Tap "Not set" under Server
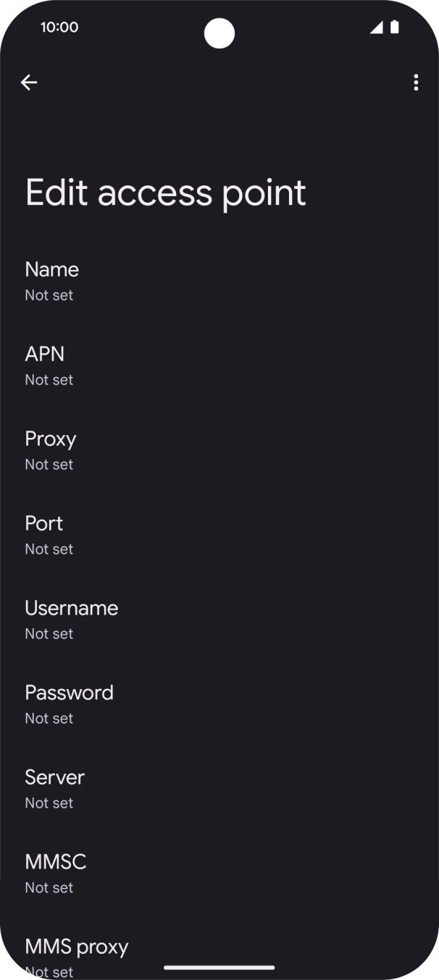Screen dimensions: 439x980 pyautogui.click(x=49, y=803)
